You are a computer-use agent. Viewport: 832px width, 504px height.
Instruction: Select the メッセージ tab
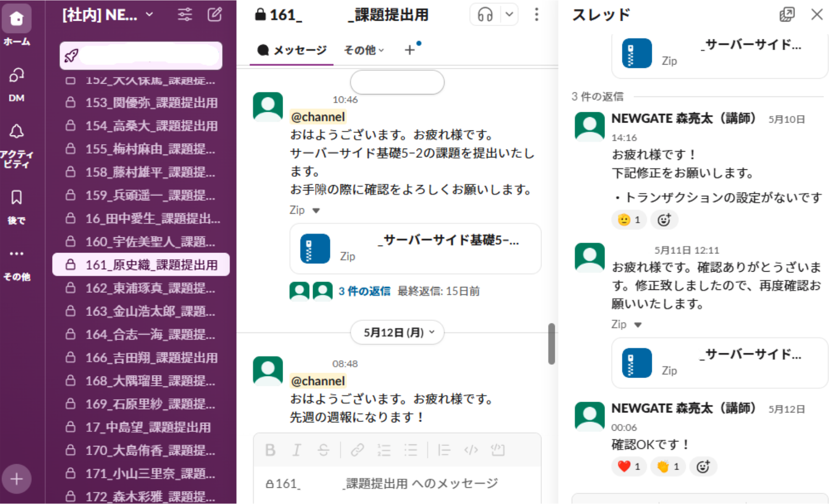(291, 50)
